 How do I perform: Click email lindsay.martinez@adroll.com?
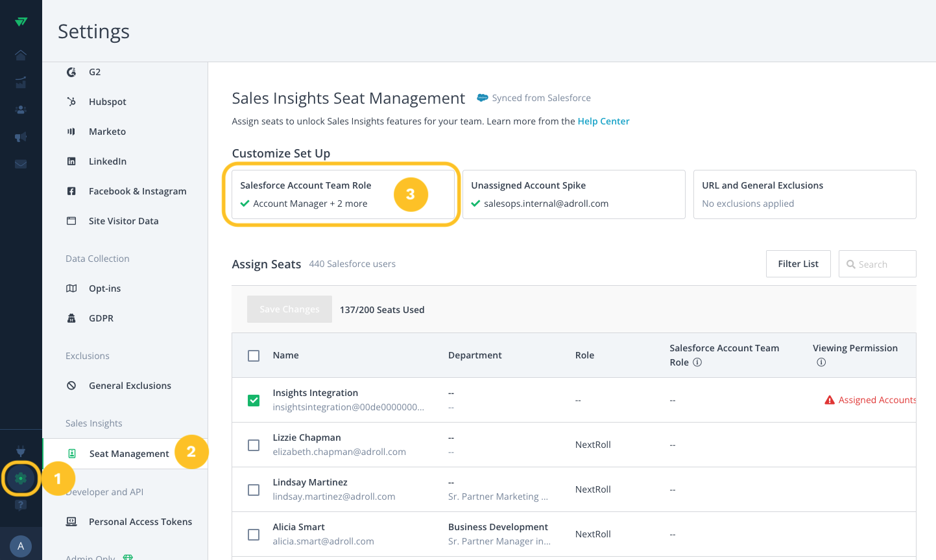click(334, 496)
